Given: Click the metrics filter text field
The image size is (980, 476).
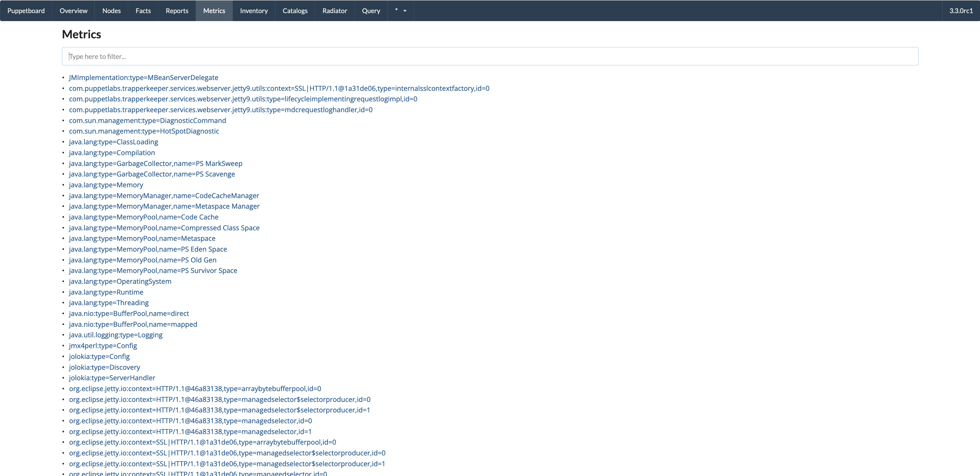Looking at the screenshot, I should point(490,56).
